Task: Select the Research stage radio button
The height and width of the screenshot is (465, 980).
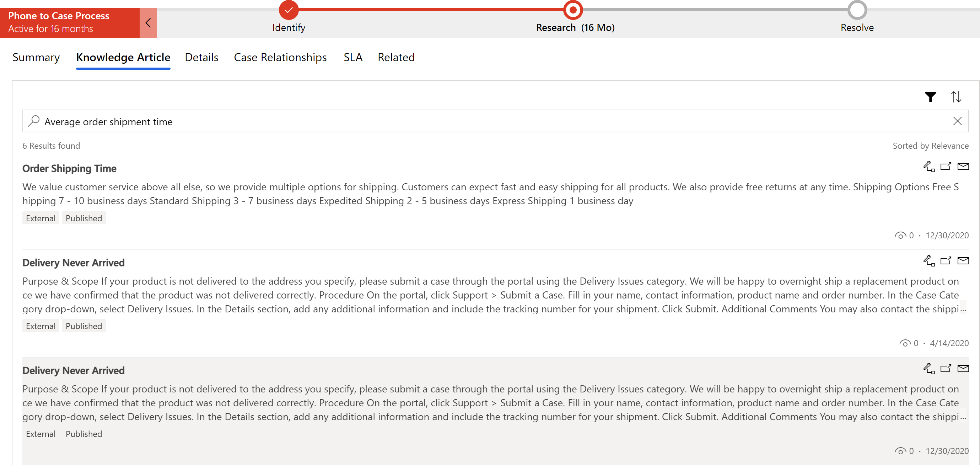Action: click(572, 9)
